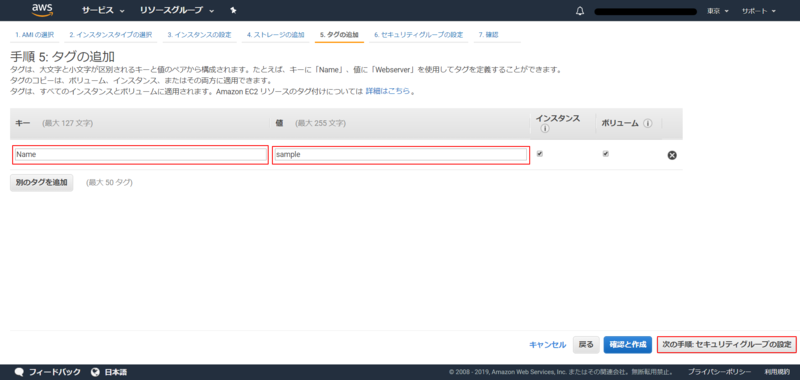Go to step 7. 確認
The image size is (800, 380).
click(488, 35)
